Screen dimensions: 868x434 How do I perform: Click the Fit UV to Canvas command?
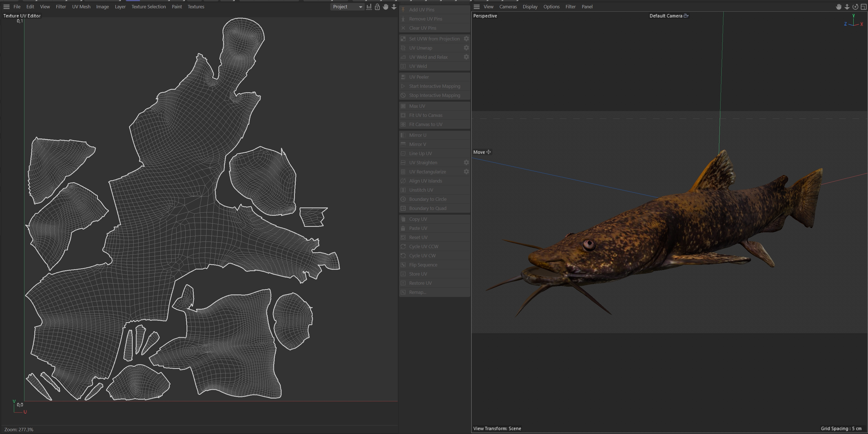[426, 115]
